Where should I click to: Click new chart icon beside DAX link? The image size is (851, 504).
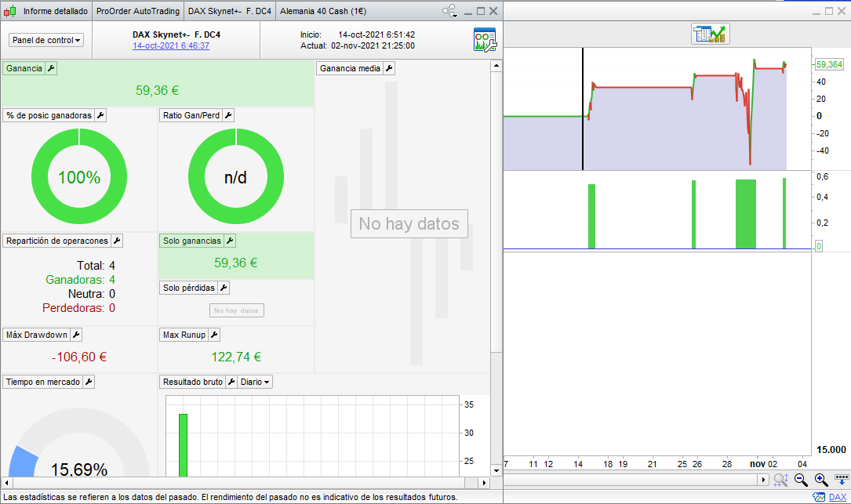tap(819, 497)
